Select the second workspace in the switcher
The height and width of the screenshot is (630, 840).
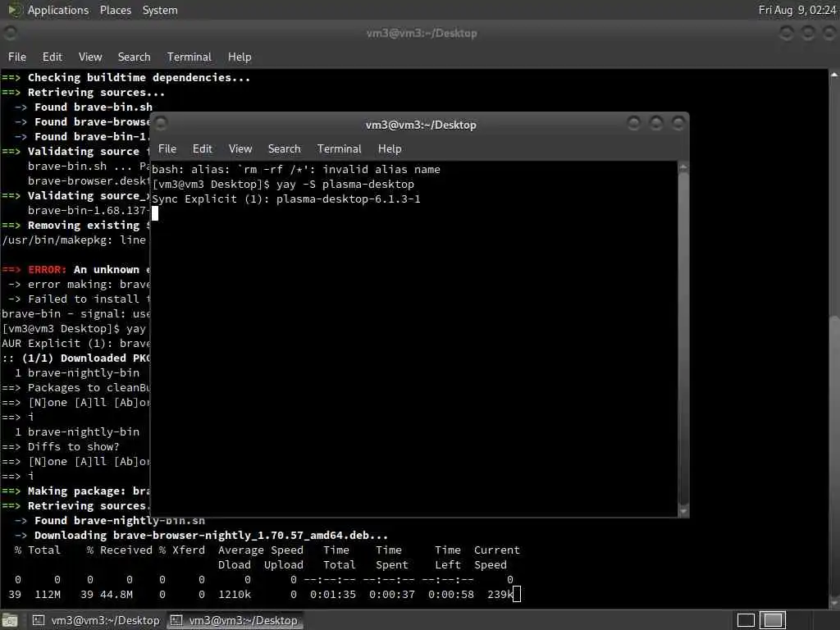pyautogui.click(x=773, y=620)
